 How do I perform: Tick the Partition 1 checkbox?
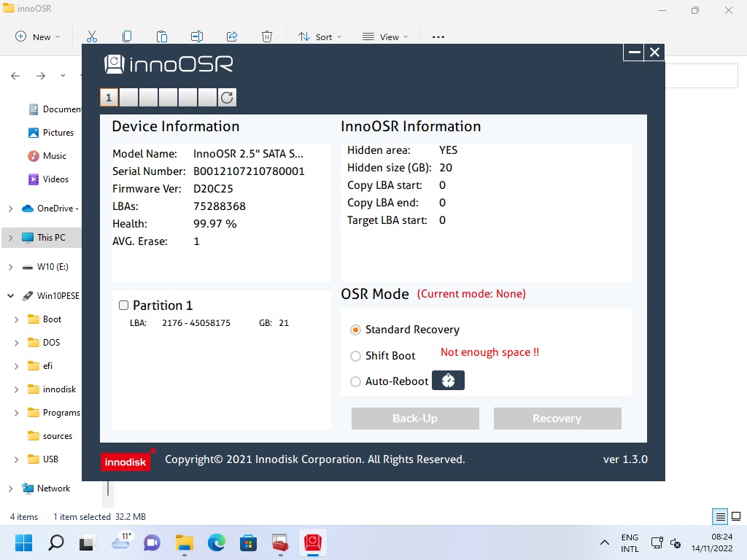pyautogui.click(x=124, y=306)
